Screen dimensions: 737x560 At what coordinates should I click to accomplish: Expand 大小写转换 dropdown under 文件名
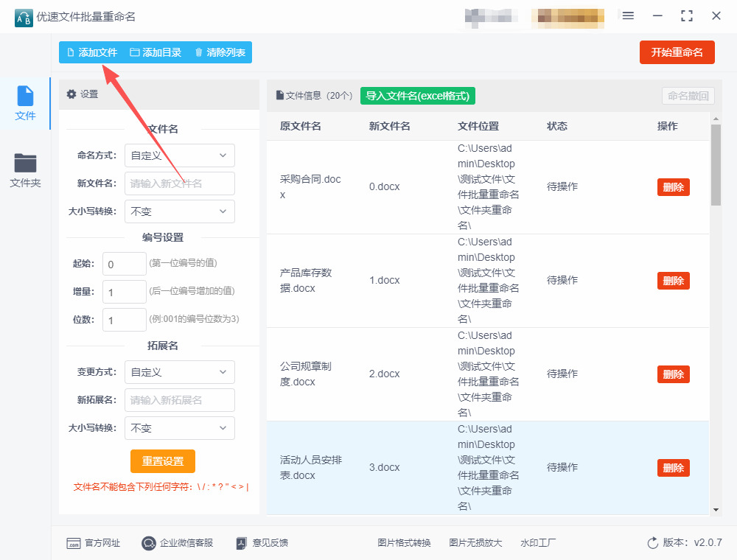click(179, 211)
